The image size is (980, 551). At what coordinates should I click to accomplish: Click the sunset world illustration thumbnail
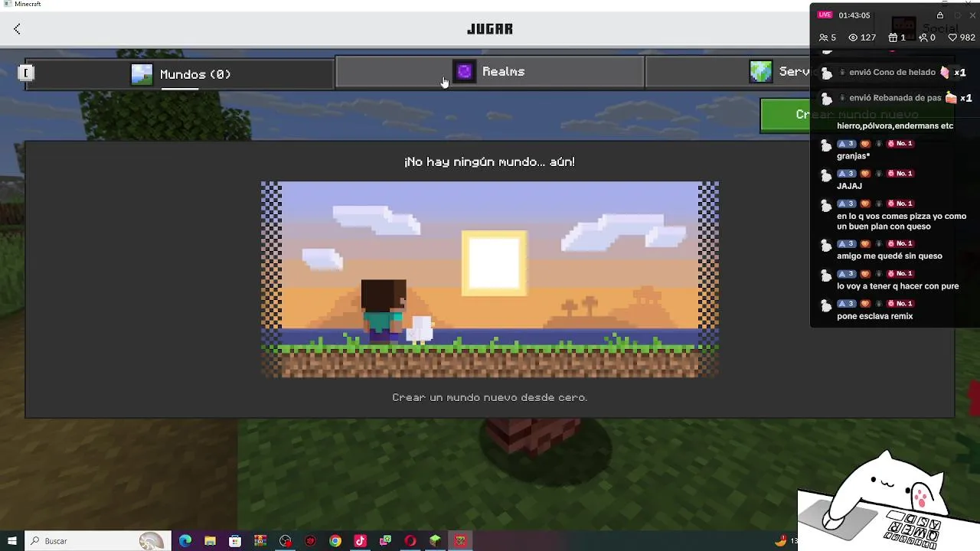pos(490,280)
